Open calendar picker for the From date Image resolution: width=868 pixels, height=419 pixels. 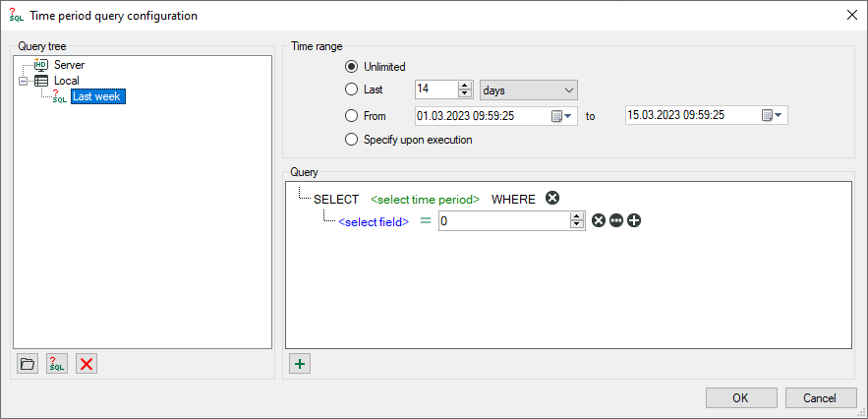pos(561,115)
